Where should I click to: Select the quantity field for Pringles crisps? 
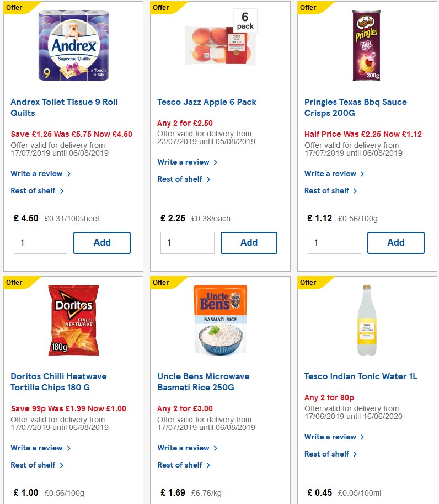[x=334, y=242]
